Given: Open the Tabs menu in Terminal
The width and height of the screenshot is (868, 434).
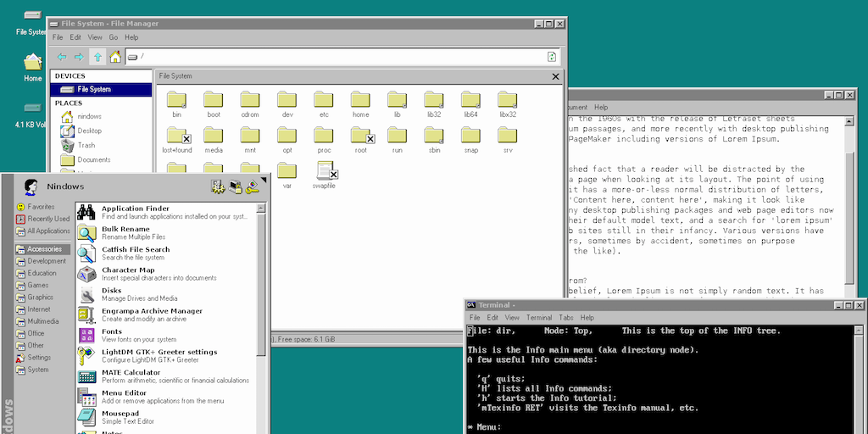Looking at the screenshot, I should (565, 318).
